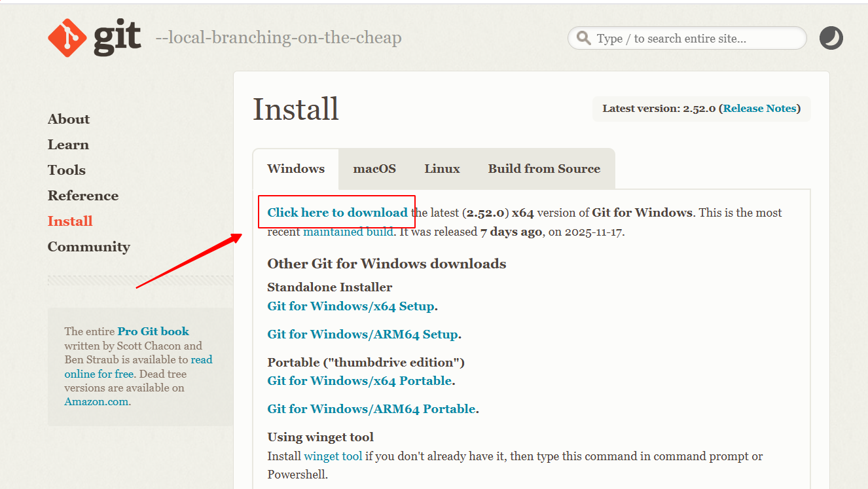Download Git for Windows/x64 Portable

[359, 381]
